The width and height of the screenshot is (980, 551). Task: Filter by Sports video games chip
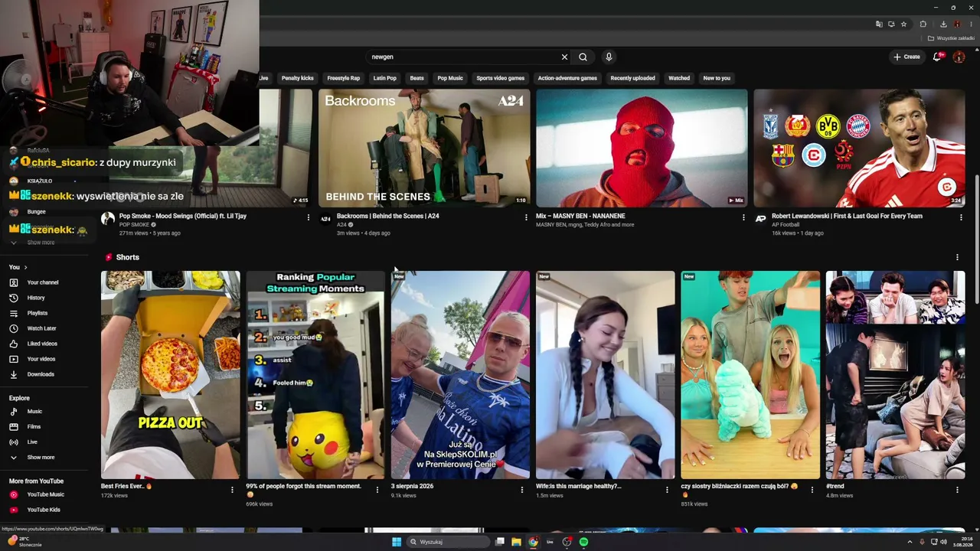pos(501,78)
